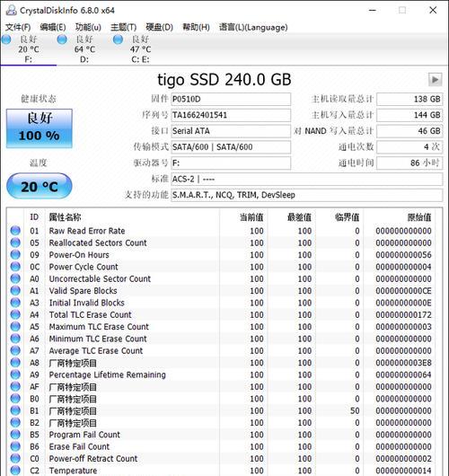Click the transfer mode field SATA/600

pyautogui.click(x=231, y=147)
